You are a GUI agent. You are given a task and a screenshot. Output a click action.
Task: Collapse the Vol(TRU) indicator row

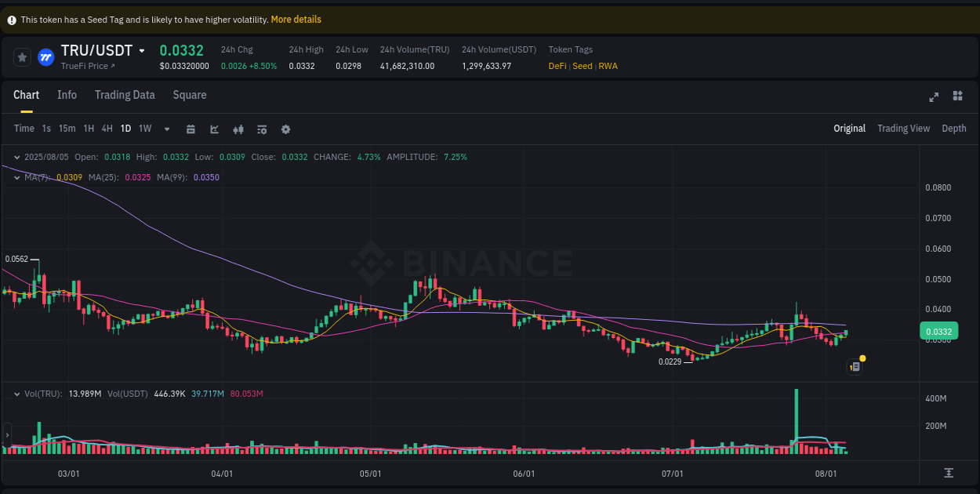pyautogui.click(x=16, y=394)
